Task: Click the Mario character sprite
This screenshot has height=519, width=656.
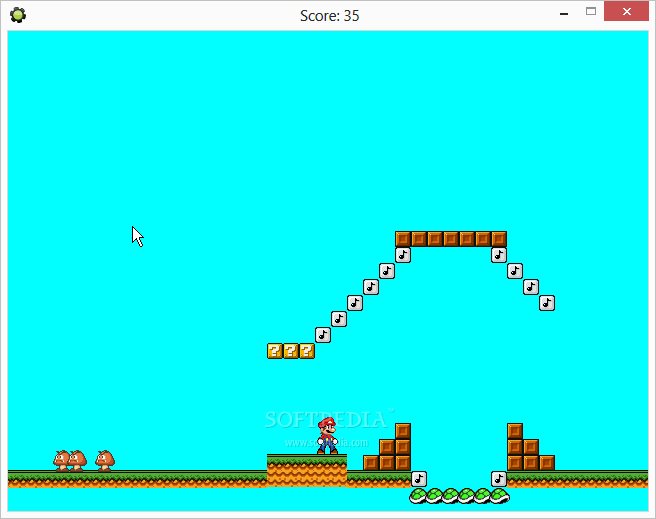Action: tap(327, 436)
